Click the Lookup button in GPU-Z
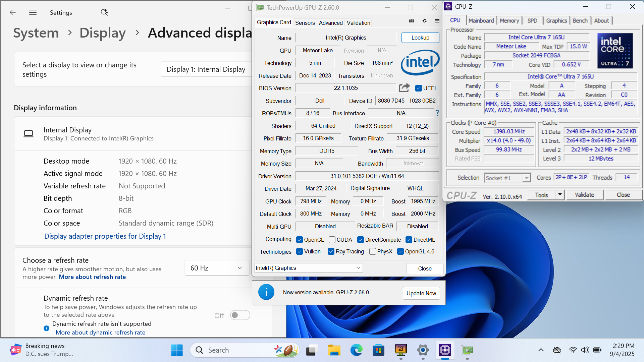Screen dimensions: 644x362 point(420,38)
